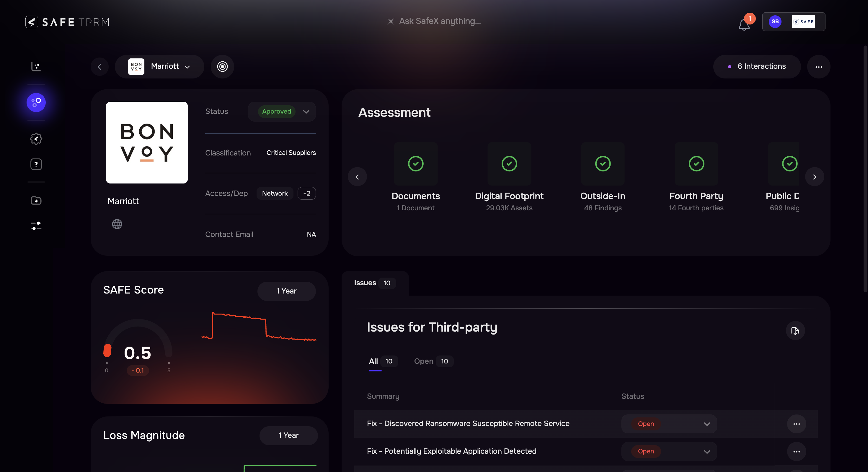Click the SAFE Score trend line chart
The height and width of the screenshot is (472, 868).
tap(259, 327)
